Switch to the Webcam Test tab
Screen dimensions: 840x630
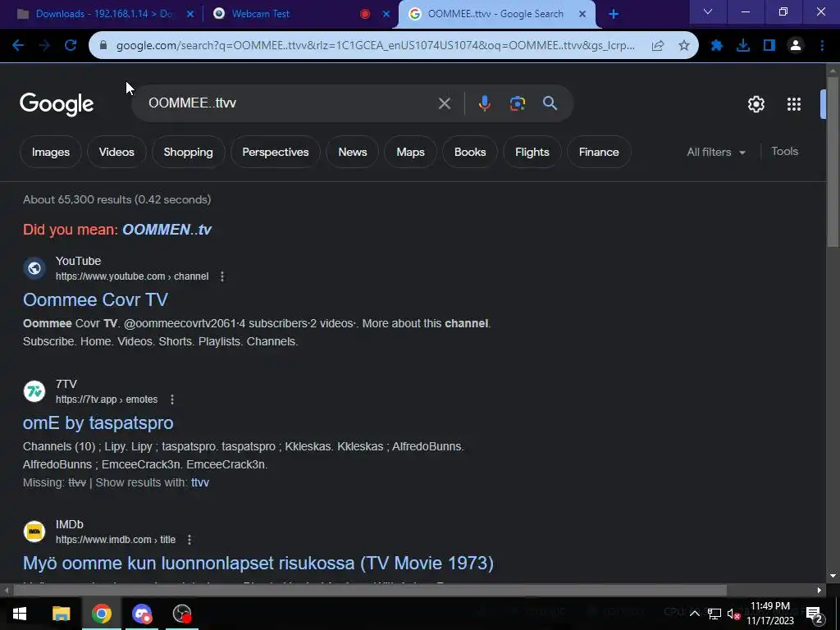click(260, 14)
